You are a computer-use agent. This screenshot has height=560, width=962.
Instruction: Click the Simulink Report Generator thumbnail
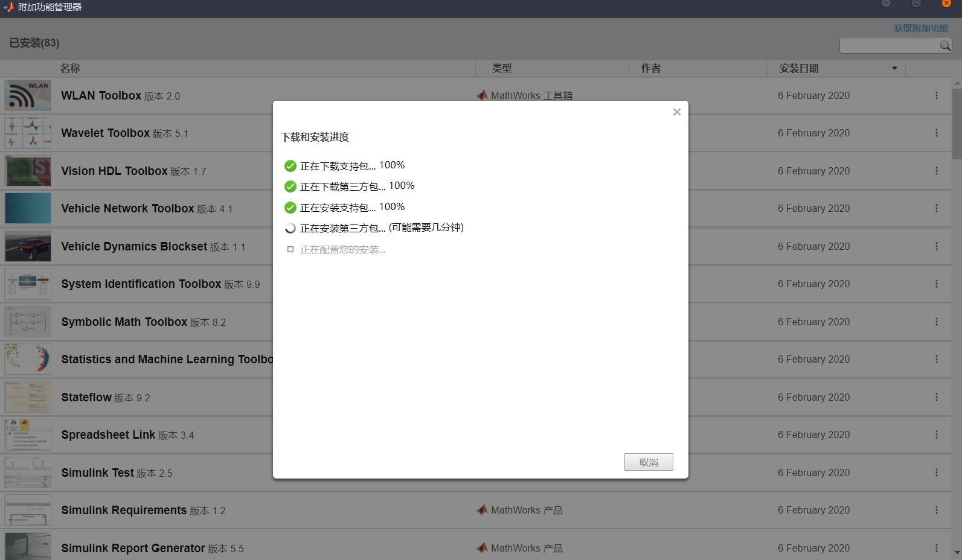pos(28,547)
